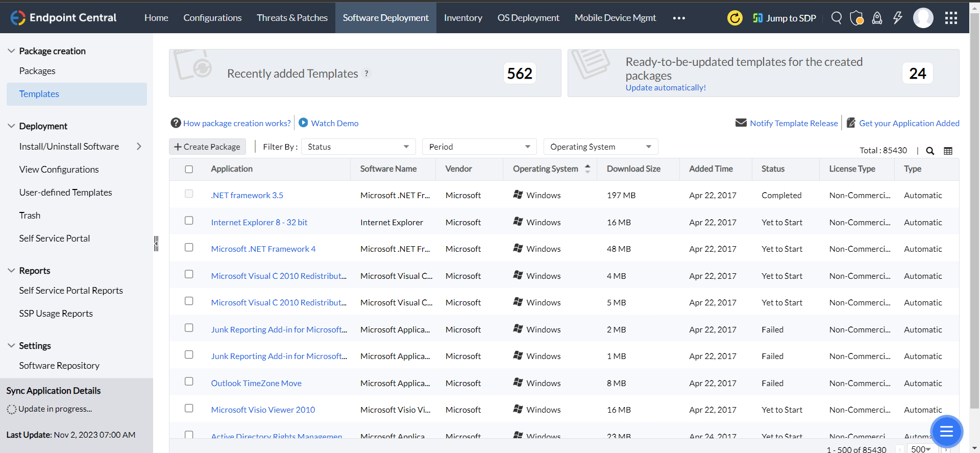Open the Threats & Patches tab

coord(292,18)
